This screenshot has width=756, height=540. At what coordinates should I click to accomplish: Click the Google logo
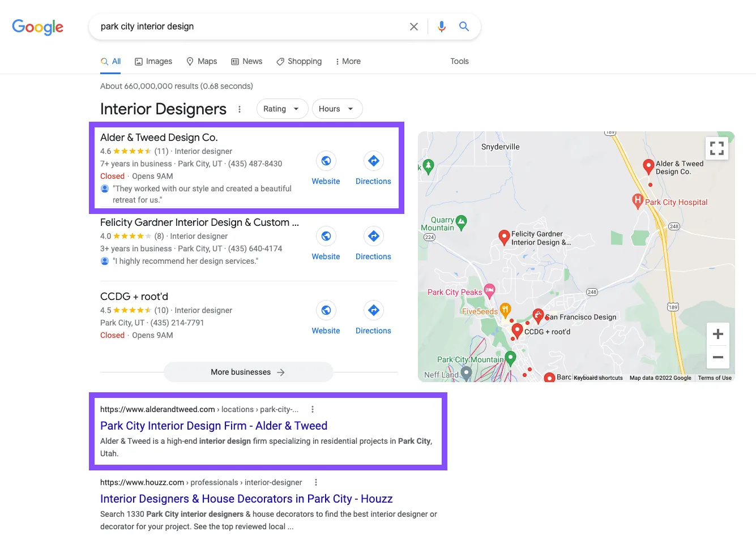(x=38, y=27)
